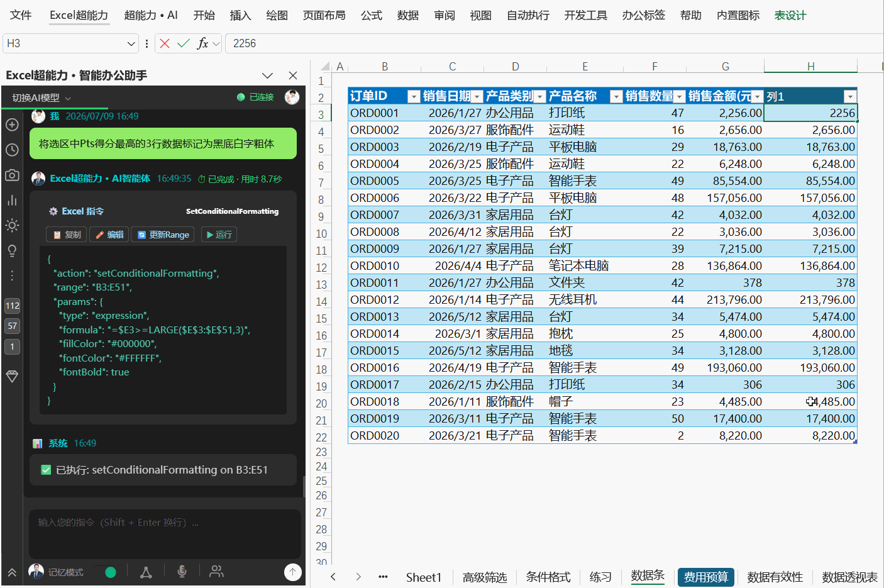Open the 订单ID column filter dropdown
Viewport: 884px width, 588px height.
tap(414, 96)
